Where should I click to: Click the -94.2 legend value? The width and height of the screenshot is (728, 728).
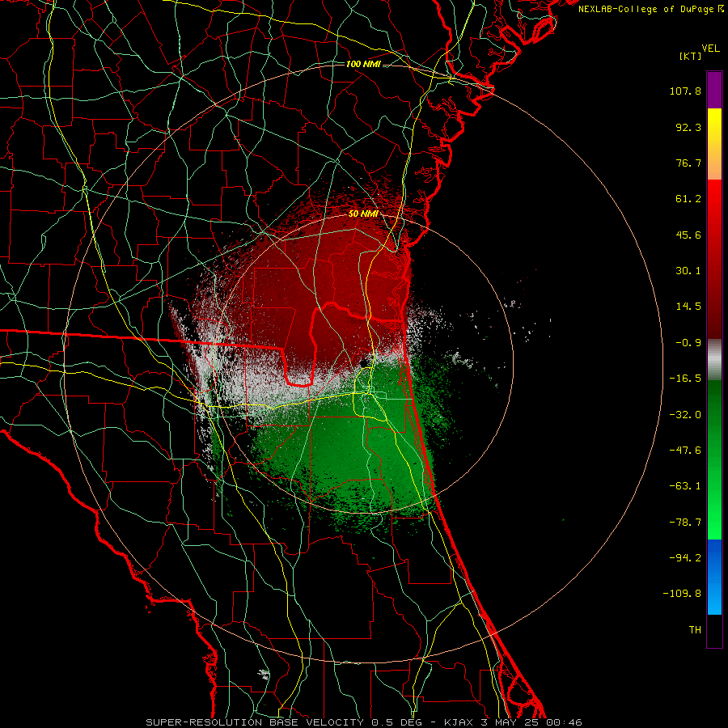click(x=685, y=557)
